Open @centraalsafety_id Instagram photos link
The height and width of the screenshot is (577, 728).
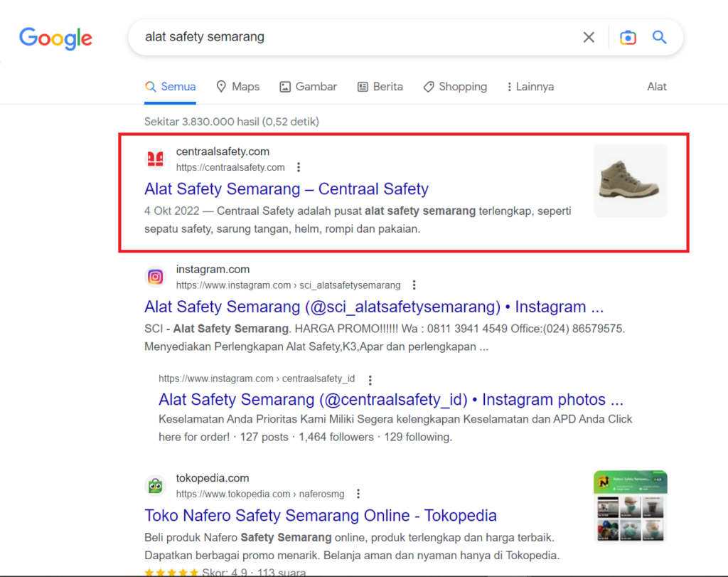pyautogui.click(x=391, y=400)
